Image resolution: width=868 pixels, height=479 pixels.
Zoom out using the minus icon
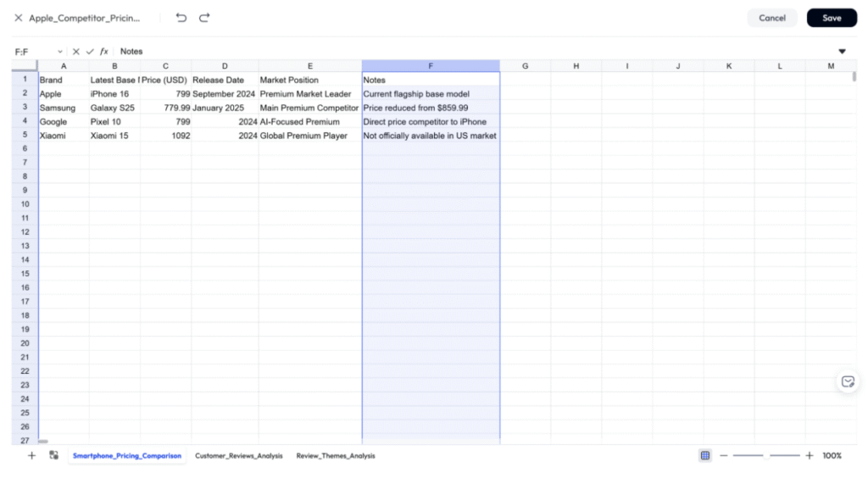724,456
